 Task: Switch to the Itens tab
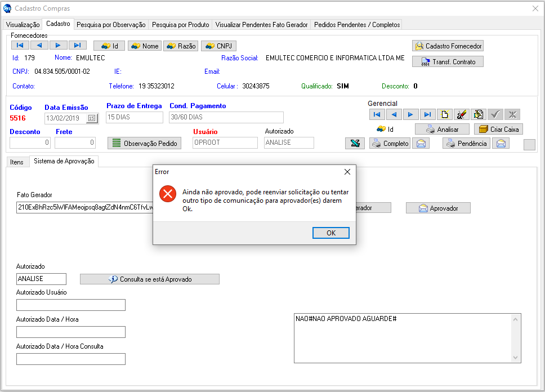click(17, 162)
